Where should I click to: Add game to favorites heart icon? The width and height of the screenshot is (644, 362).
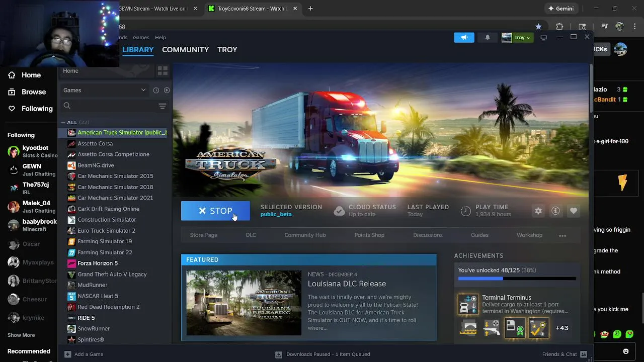coord(573,211)
